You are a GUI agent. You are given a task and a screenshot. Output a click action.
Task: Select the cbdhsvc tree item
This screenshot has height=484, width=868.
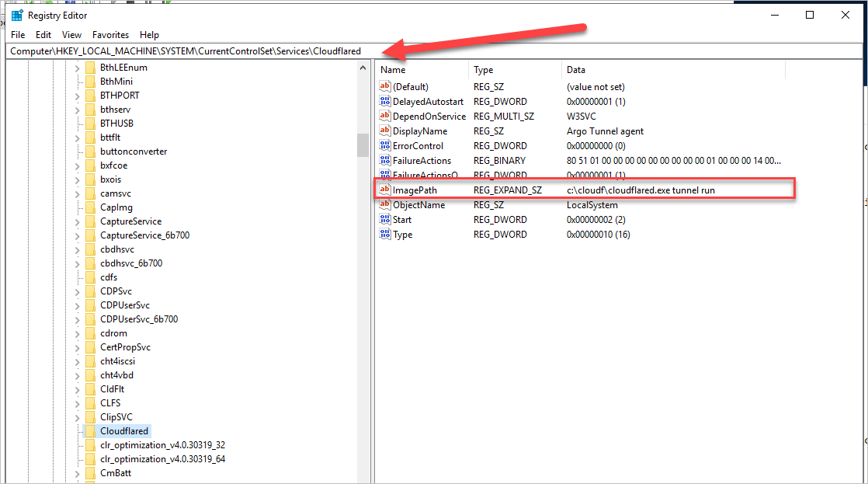point(116,249)
